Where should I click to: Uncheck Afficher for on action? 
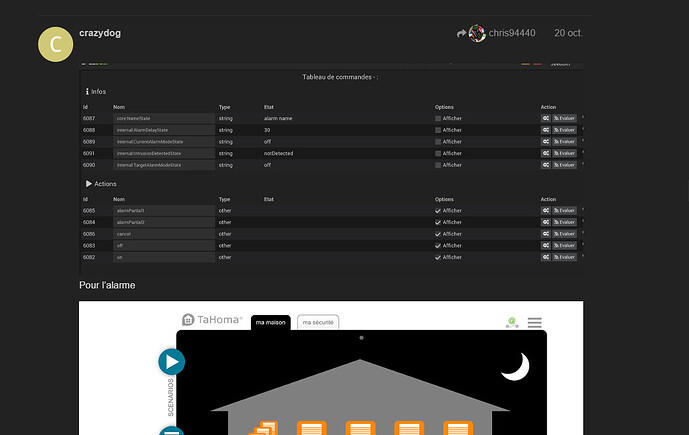438,257
